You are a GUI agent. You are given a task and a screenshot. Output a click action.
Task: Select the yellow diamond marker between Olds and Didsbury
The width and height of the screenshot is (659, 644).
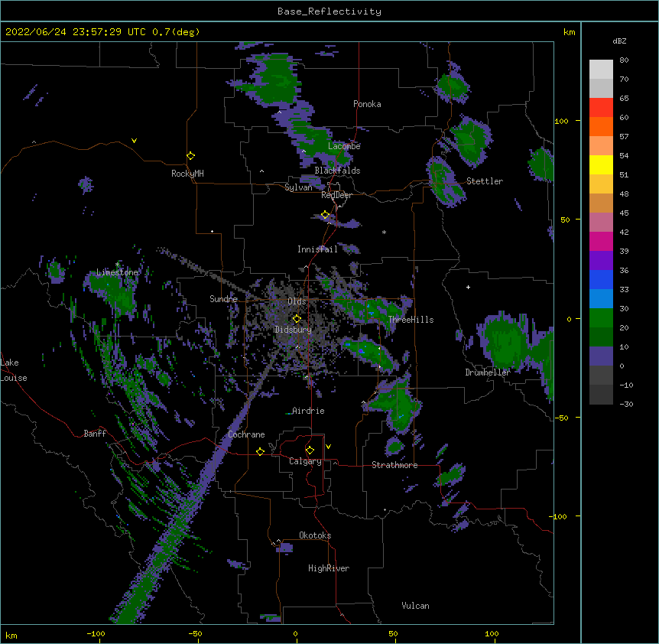click(297, 319)
